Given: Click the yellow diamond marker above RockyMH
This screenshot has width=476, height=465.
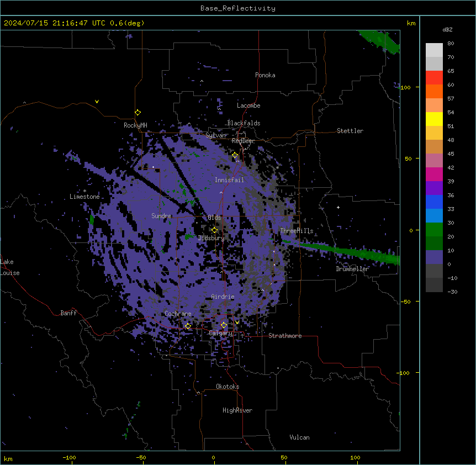Looking at the screenshot, I should [138, 113].
